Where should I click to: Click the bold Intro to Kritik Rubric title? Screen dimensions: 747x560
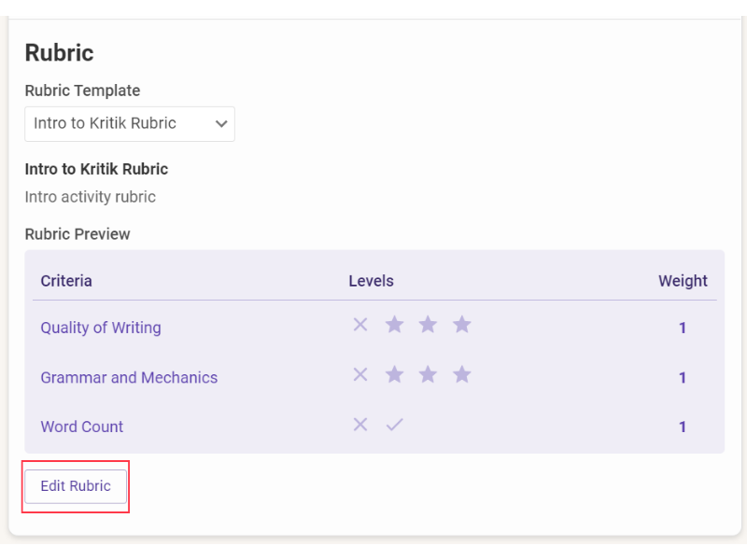click(96, 169)
